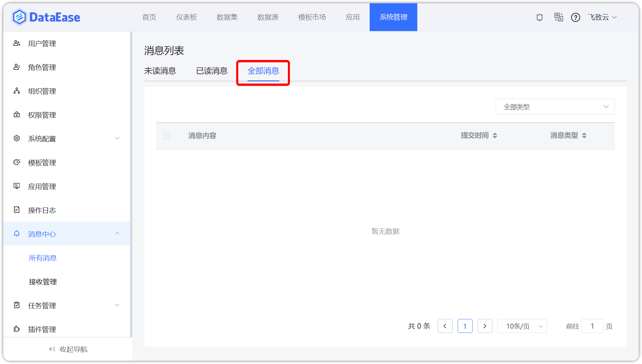Click the 消息列表 page title
The image size is (642, 364).
(164, 51)
